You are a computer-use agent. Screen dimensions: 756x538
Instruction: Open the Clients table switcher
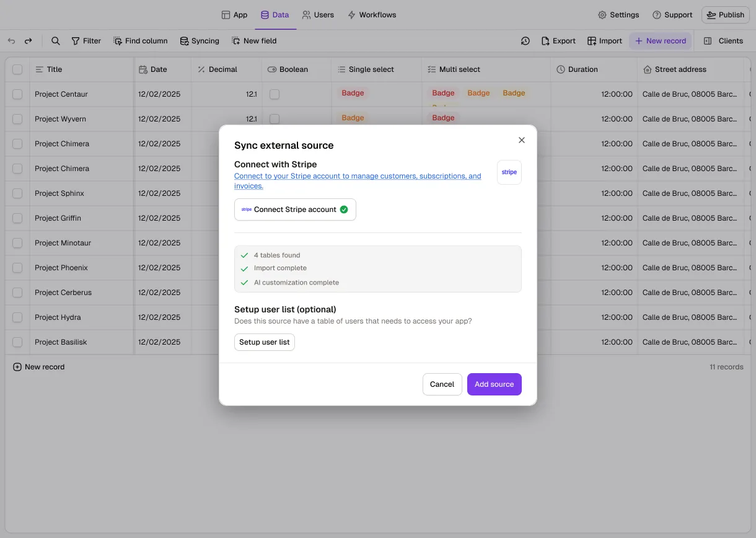[x=723, y=41]
